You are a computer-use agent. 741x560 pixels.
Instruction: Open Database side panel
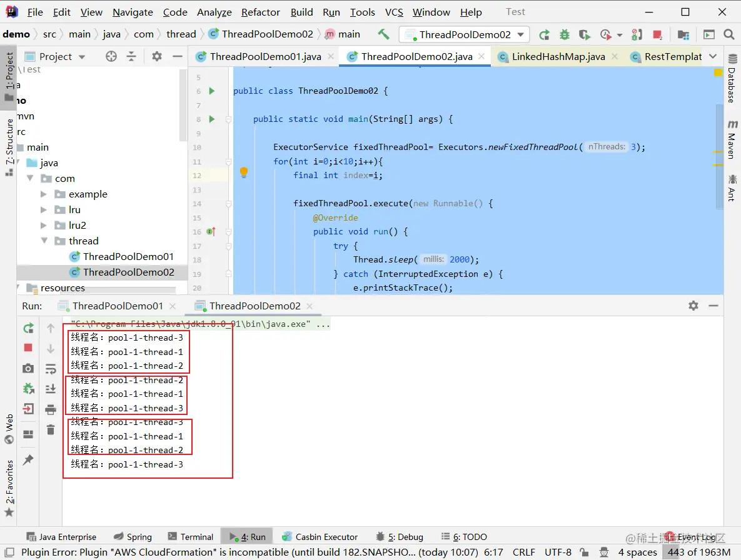pos(732,78)
